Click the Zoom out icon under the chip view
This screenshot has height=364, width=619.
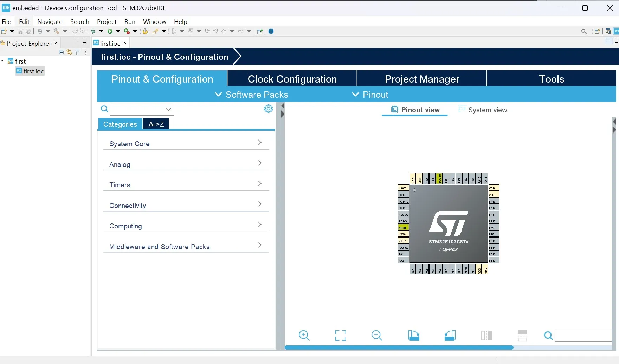tap(377, 335)
